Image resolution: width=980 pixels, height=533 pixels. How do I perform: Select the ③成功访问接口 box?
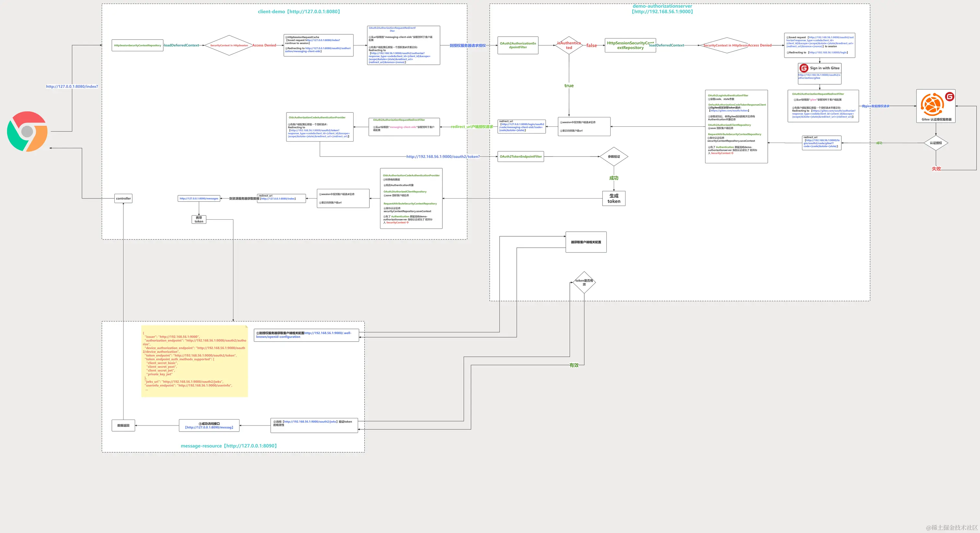click(209, 425)
